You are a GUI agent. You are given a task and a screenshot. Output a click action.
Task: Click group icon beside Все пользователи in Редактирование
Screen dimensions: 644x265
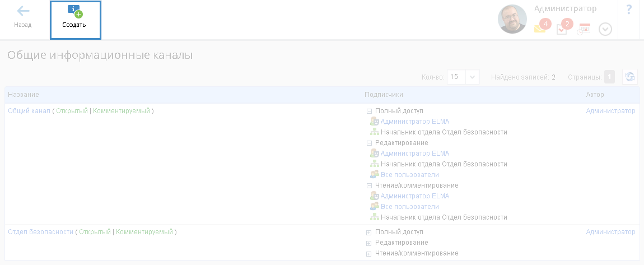(374, 174)
